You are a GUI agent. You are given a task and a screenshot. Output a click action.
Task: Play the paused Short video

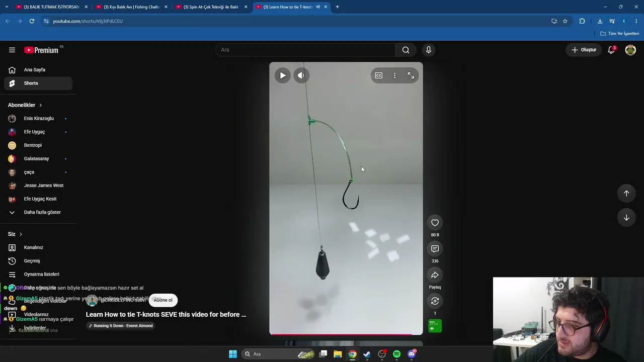pos(283,75)
